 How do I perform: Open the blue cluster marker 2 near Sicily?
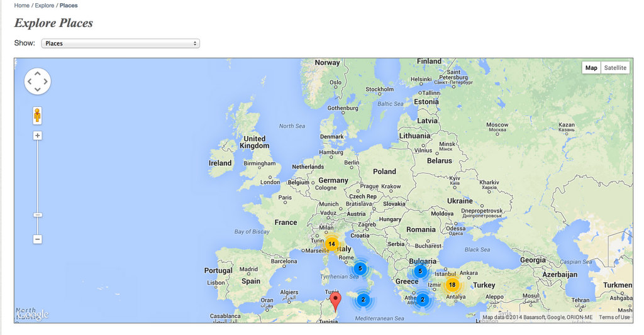pos(363,300)
